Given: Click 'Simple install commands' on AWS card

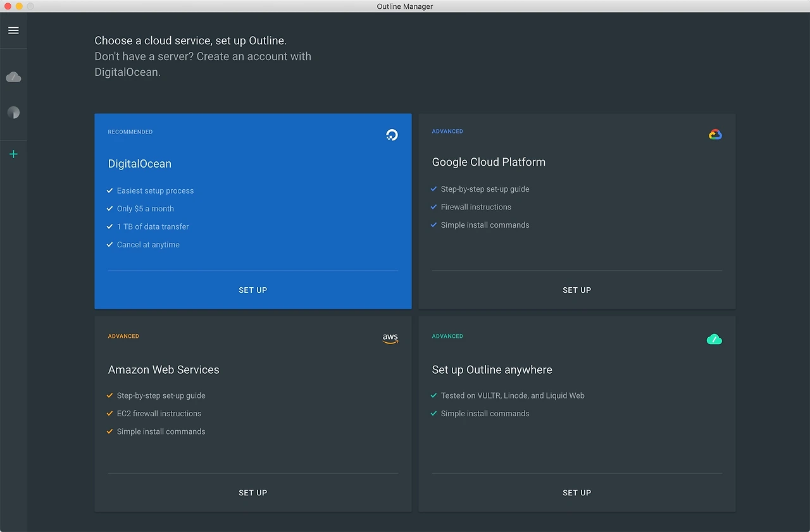Looking at the screenshot, I should point(161,432).
